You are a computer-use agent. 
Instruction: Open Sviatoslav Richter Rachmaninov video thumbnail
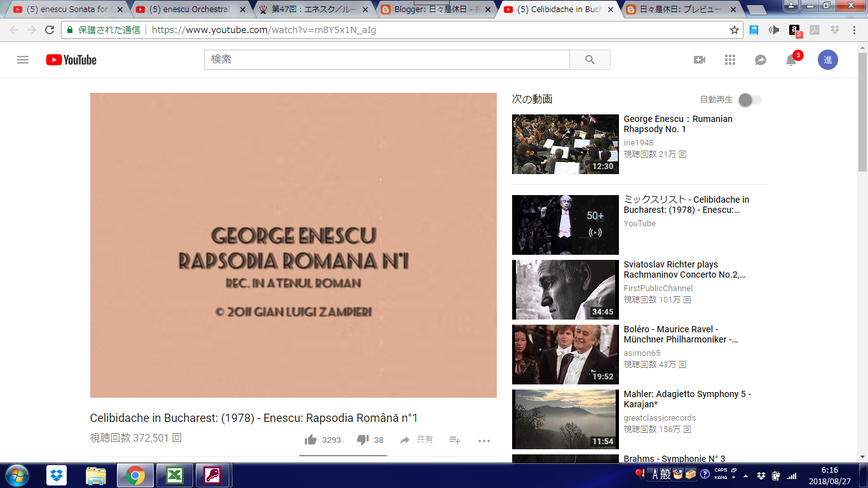[566, 290]
